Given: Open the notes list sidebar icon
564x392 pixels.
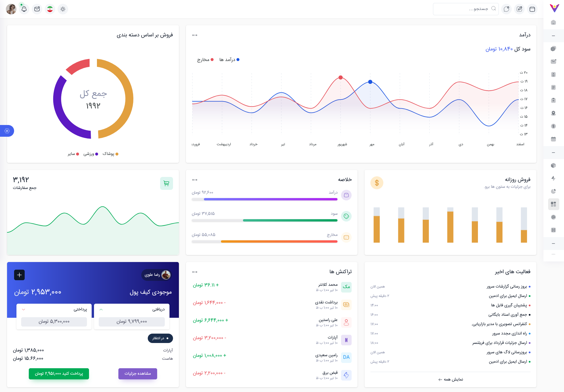Looking at the screenshot, I should [x=553, y=87].
